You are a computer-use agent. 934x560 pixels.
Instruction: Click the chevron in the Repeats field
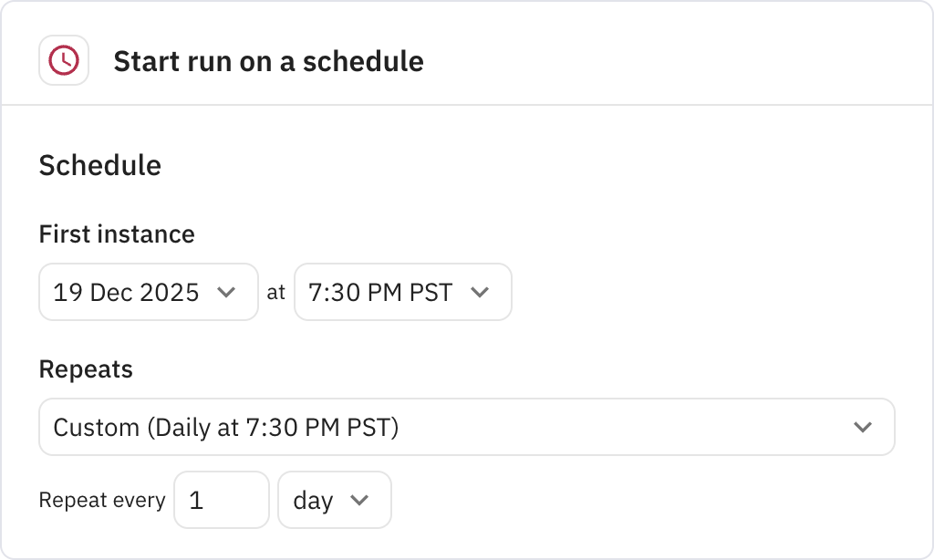862,427
